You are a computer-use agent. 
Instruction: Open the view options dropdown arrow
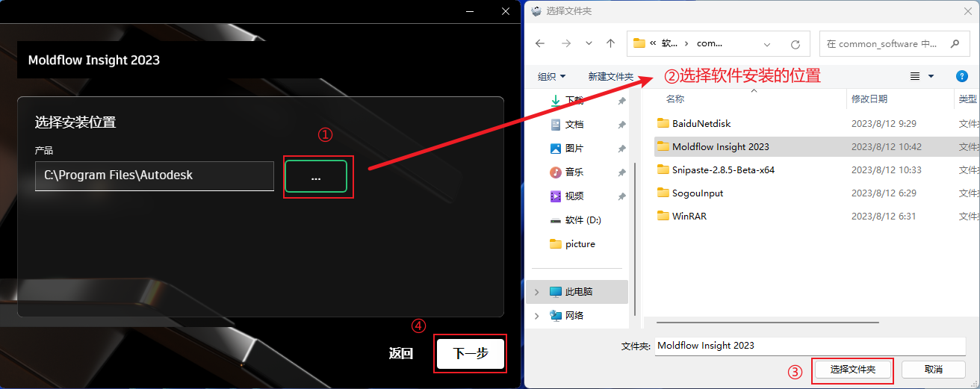click(x=931, y=76)
